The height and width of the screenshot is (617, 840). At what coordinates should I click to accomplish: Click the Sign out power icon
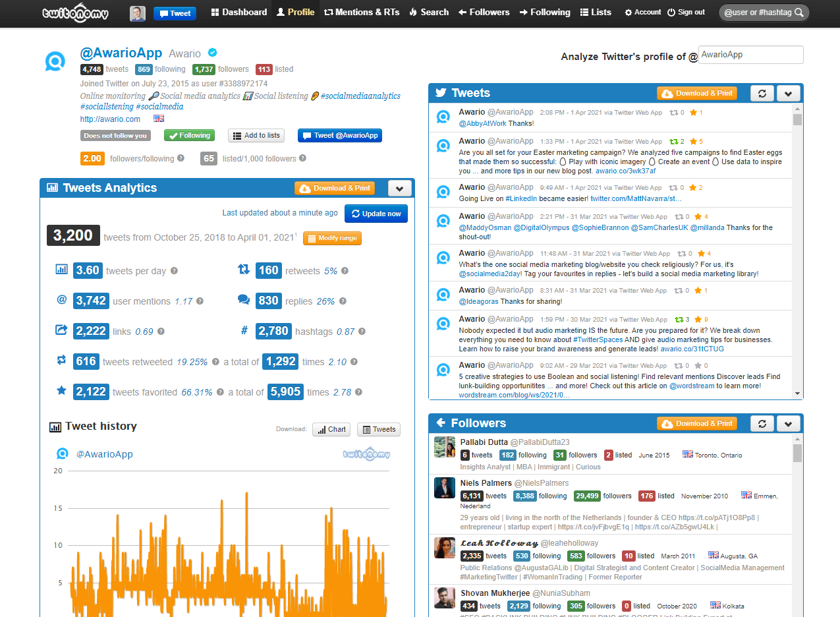pos(670,11)
